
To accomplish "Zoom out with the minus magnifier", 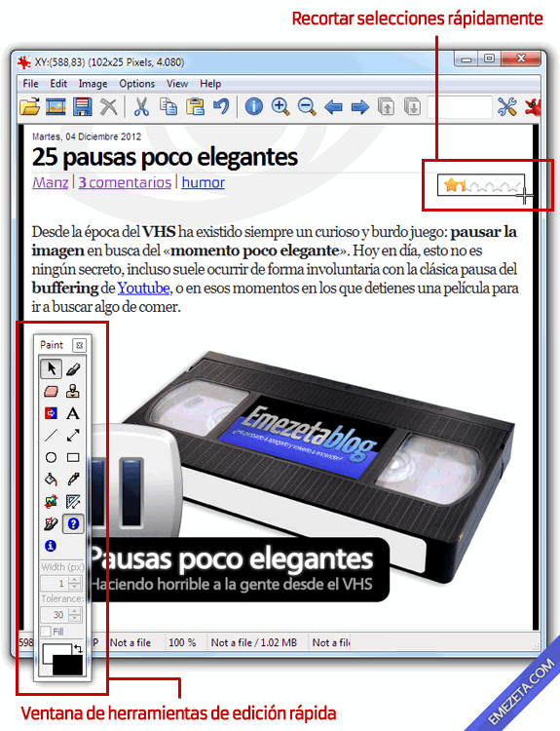I will coord(307,107).
